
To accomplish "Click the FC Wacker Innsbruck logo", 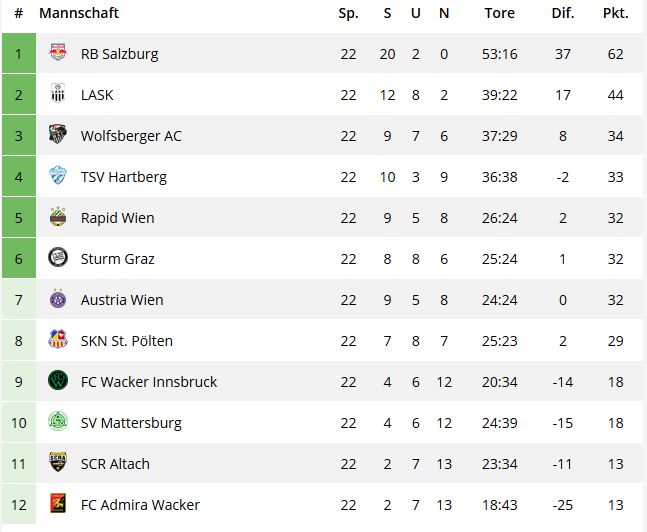I will click(58, 380).
